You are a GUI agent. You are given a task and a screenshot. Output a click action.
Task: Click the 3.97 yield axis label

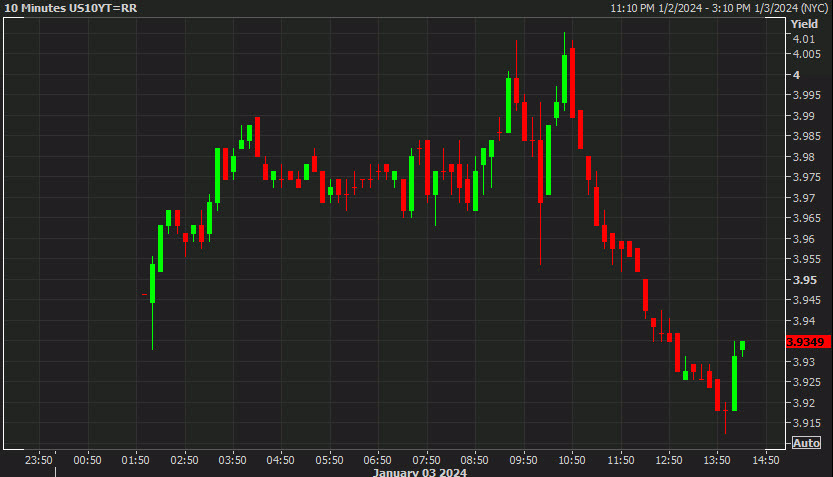(804, 198)
